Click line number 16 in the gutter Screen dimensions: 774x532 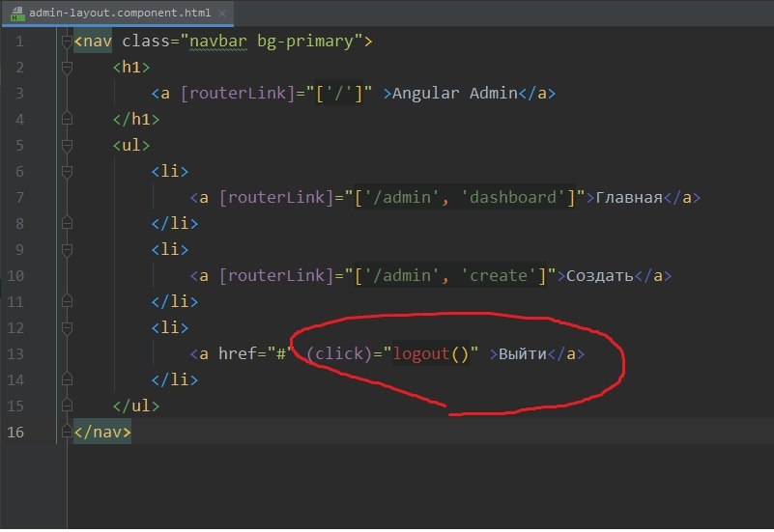[15, 432]
